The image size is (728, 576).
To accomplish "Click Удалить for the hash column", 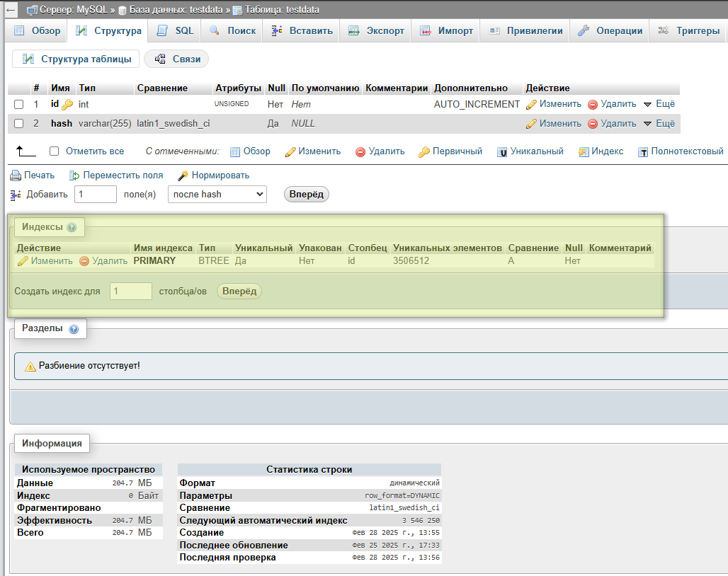I will [612, 123].
